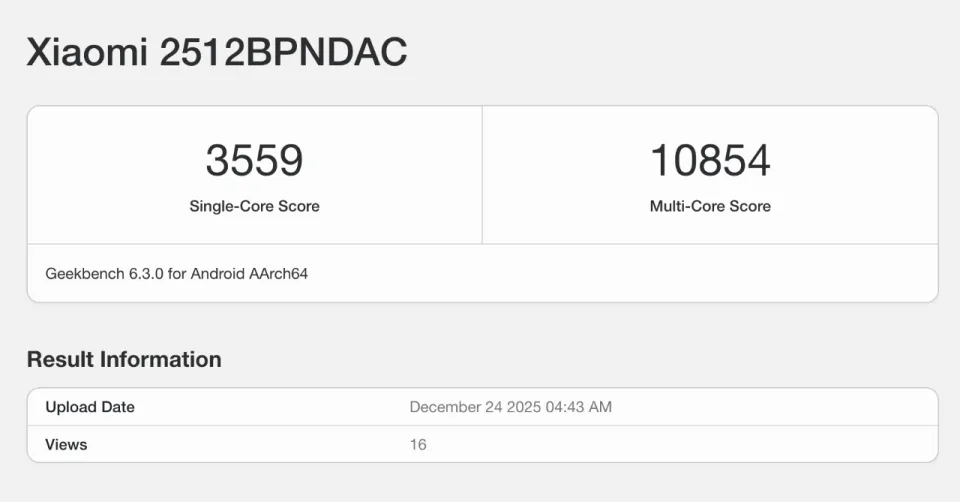Click the Geekbench 6.3.0 for Android AArch64 text
Viewport: 960px width, 502px height.
(177, 273)
